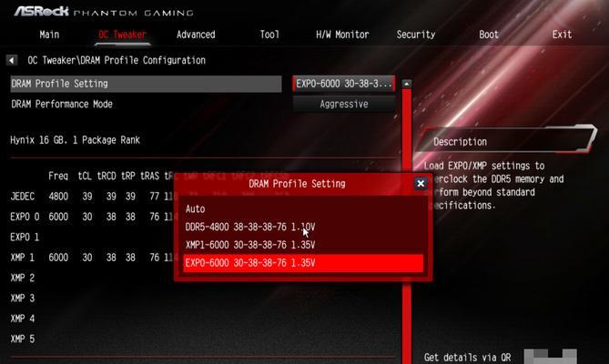Click the XMP 2 row label
The height and width of the screenshot is (364, 609).
22,278
